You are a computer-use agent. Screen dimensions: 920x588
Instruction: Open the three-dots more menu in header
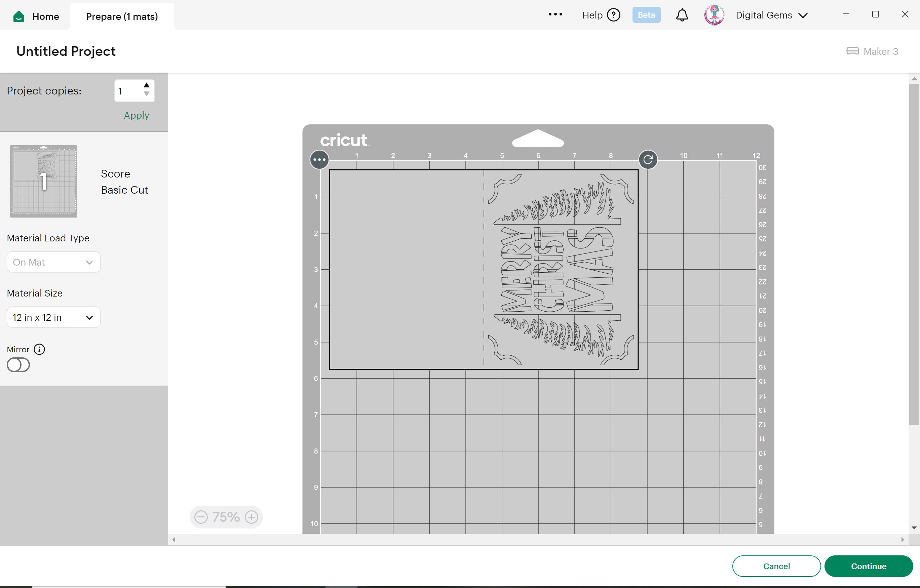pyautogui.click(x=555, y=14)
